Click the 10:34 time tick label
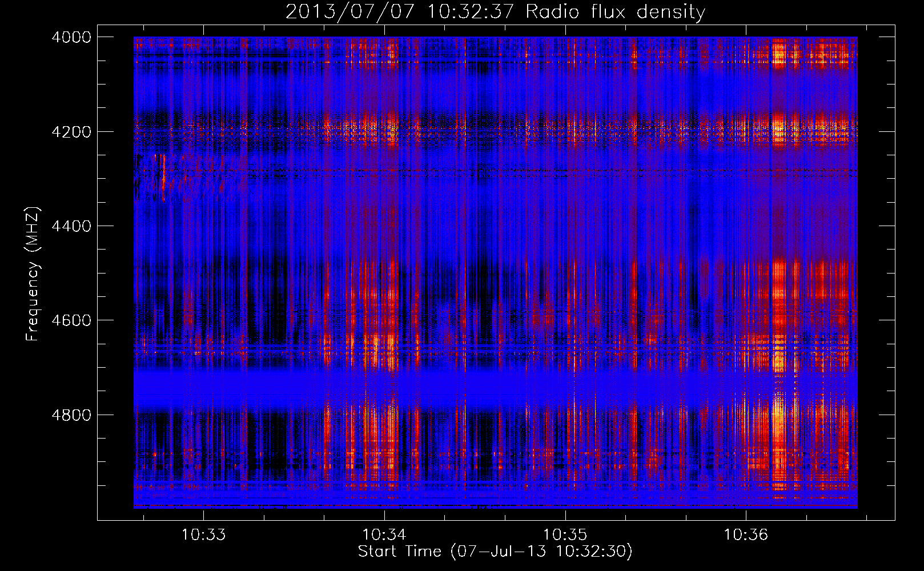Viewport: 924px width, 571px height. coord(384,535)
